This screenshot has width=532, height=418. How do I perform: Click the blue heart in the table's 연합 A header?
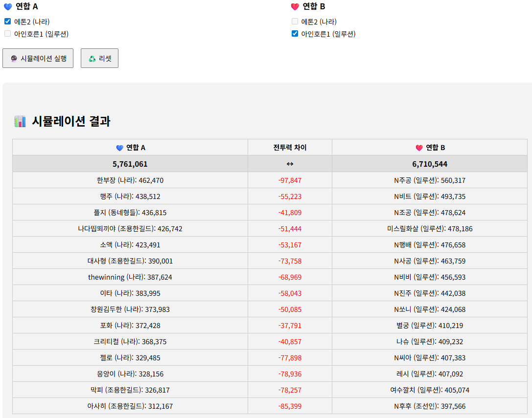click(x=119, y=148)
